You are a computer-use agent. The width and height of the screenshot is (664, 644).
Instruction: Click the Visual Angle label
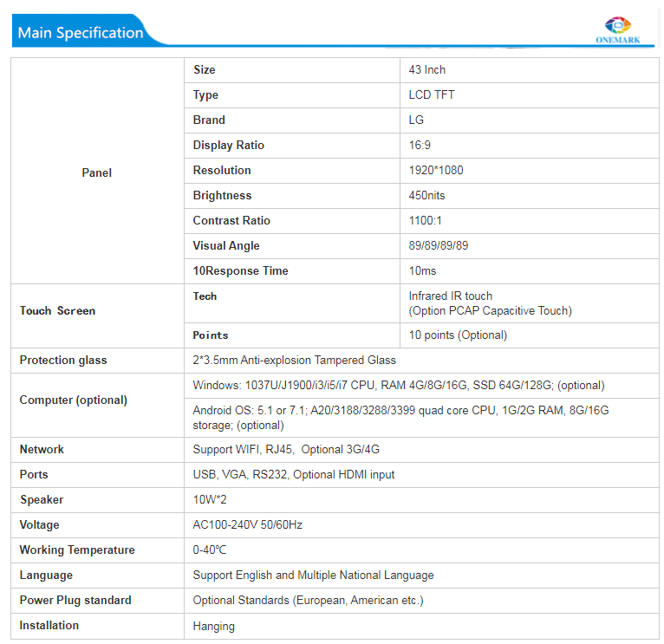point(226,246)
